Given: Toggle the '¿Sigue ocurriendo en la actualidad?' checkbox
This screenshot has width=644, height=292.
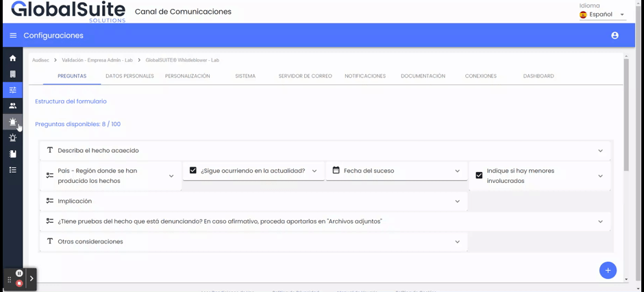Looking at the screenshot, I should pos(193,171).
